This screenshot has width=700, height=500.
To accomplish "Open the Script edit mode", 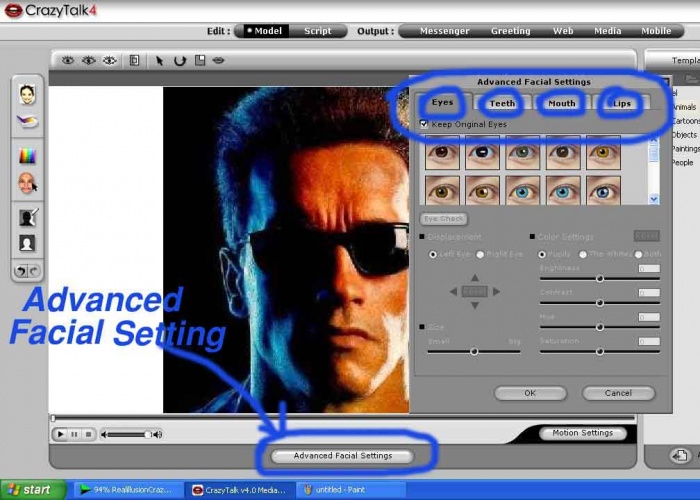I will pos(318,31).
